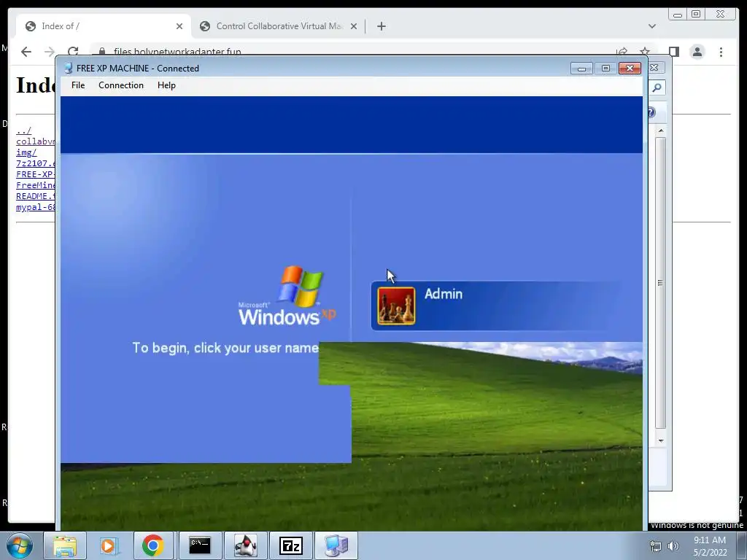Open the clock showing 9:11 AM
747x560 pixels.
710,546
